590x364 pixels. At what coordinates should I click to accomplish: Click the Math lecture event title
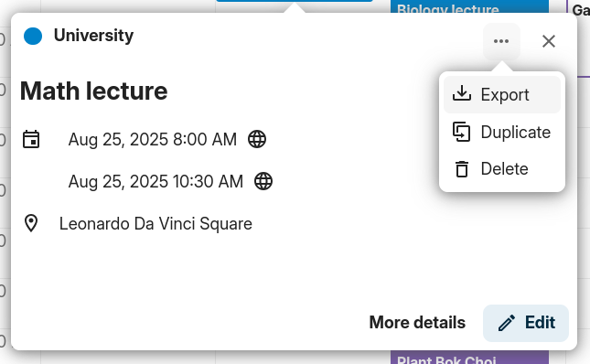93,91
